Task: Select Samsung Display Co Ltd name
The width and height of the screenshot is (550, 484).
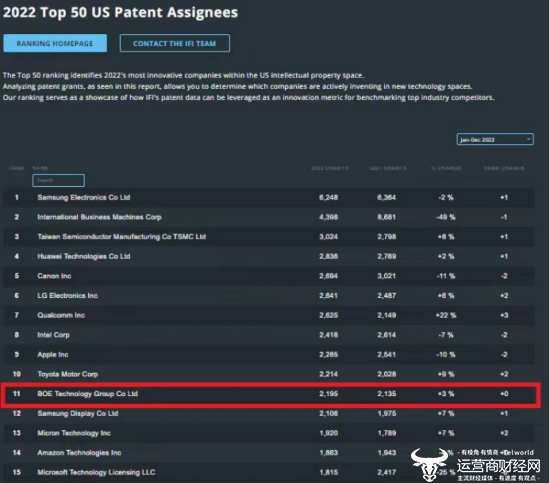Action: [78, 414]
